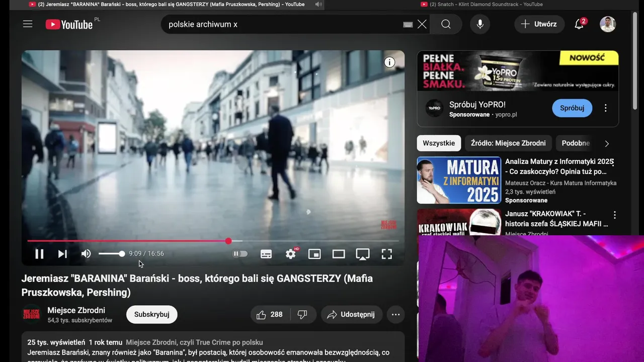Enter fullscreen mode
This screenshot has height=362, width=644.
coord(386,254)
